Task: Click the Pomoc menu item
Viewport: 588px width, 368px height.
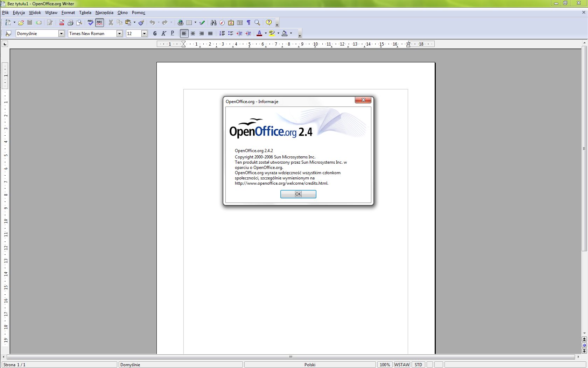Action: (139, 13)
